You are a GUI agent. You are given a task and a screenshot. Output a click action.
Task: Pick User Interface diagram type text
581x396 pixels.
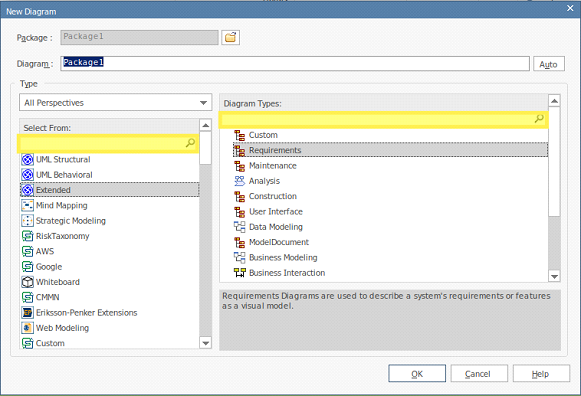pyautogui.click(x=276, y=212)
